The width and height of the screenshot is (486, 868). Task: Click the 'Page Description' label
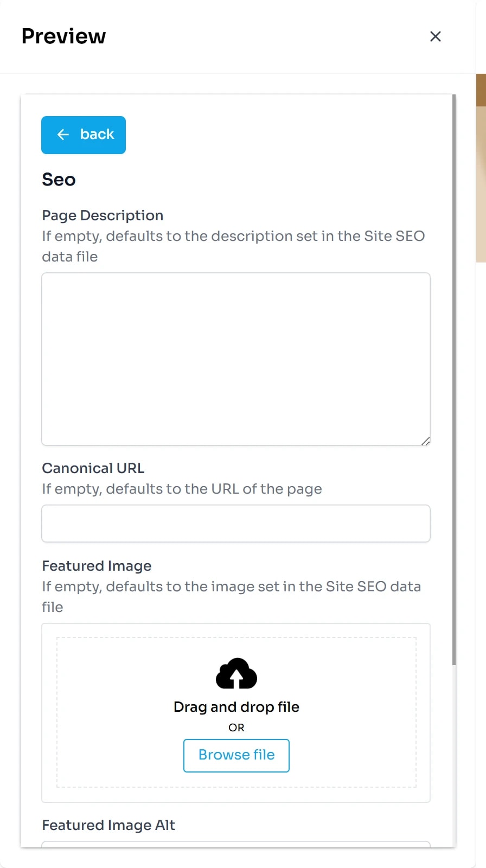point(103,215)
